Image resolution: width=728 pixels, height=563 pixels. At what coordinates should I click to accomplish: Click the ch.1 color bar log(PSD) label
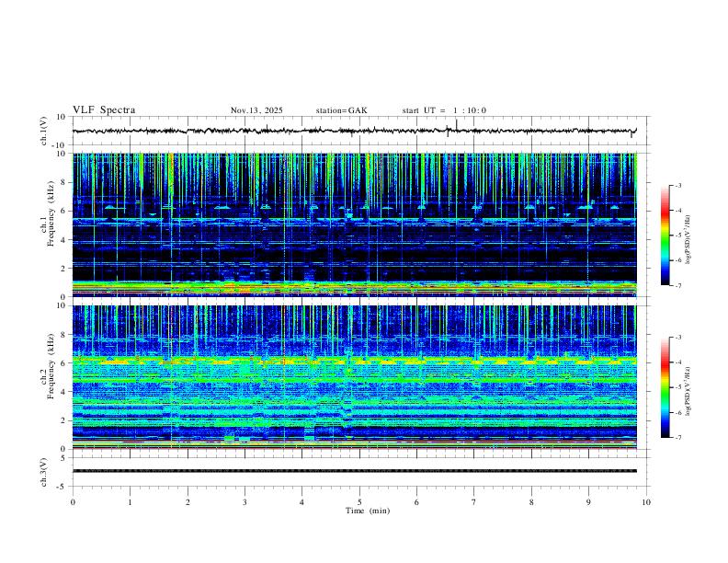point(688,239)
